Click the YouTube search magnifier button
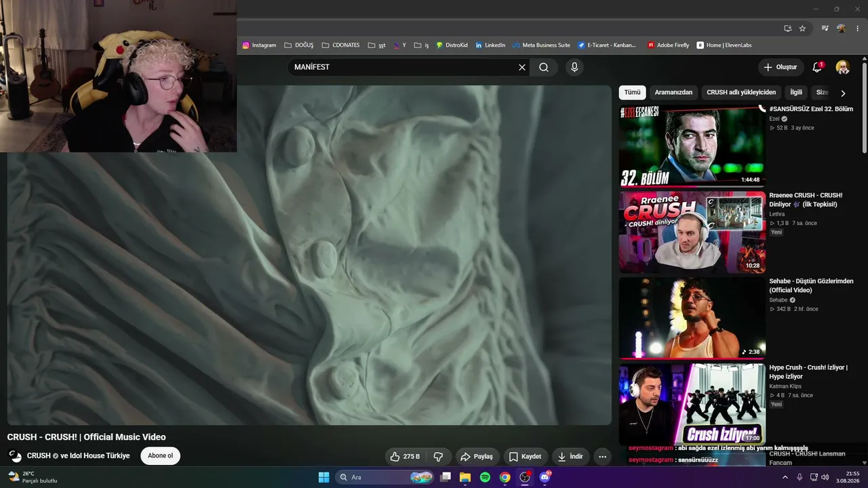Screen dimensions: 868x488 tap(544, 67)
